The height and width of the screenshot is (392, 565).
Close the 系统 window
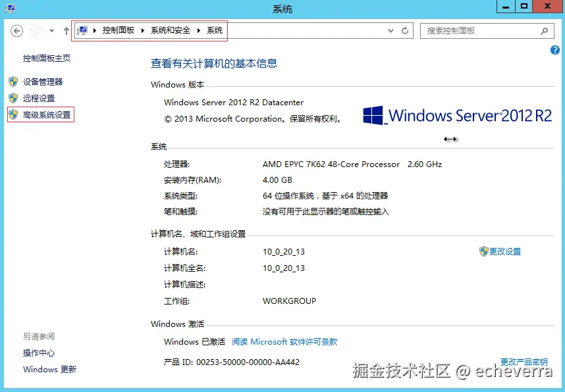point(547,7)
